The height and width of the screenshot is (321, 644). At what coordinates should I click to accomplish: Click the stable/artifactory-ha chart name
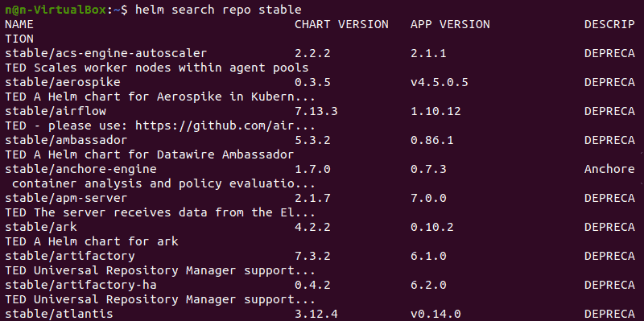pyautogui.click(x=80, y=286)
